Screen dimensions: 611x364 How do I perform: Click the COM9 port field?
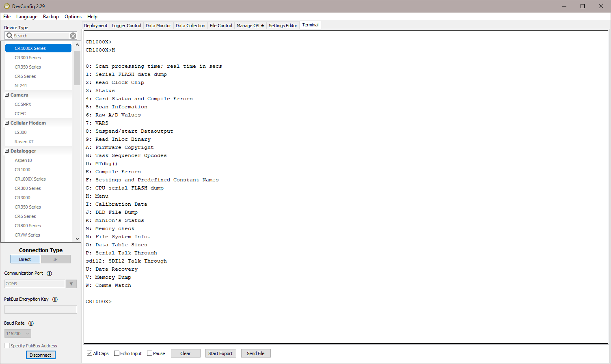35,284
